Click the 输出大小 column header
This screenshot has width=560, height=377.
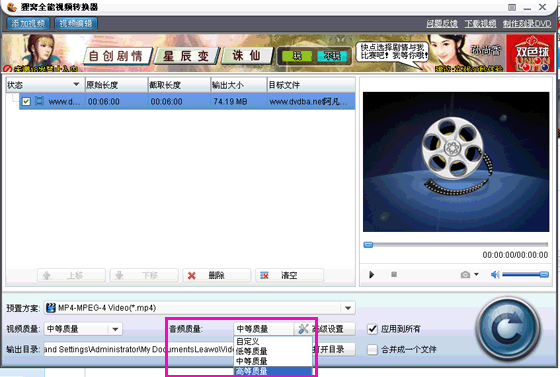click(x=239, y=85)
